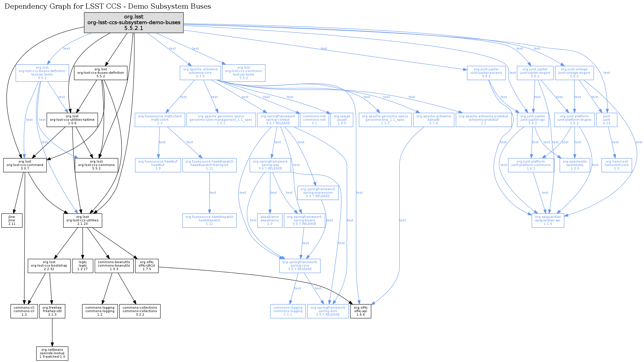Click the org-lsst-ccs-utilities-taitime node

tap(72, 120)
